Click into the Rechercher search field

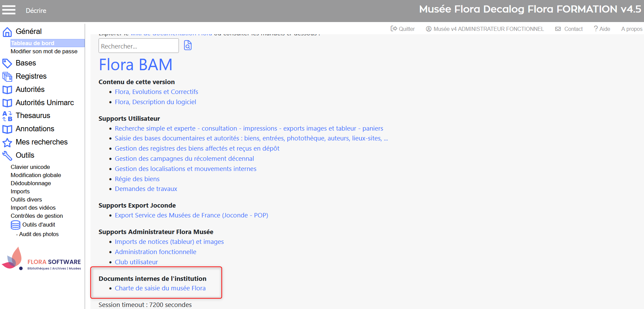(139, 46)
